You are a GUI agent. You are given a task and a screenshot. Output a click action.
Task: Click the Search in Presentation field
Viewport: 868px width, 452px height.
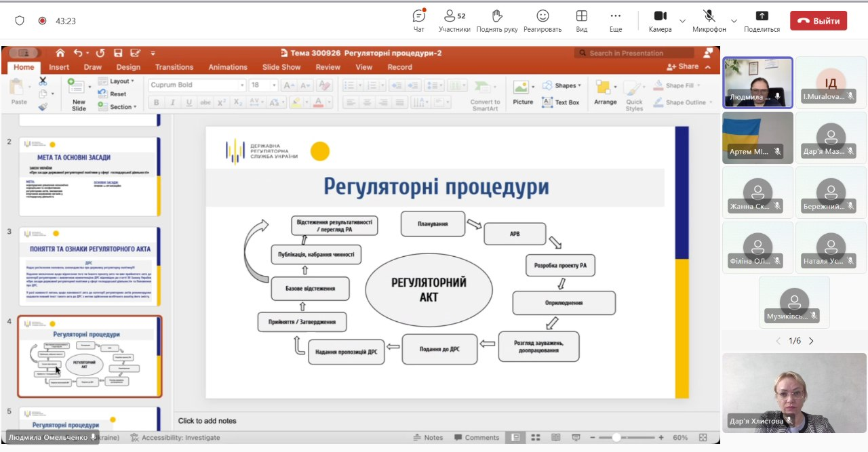click(634, 53)
